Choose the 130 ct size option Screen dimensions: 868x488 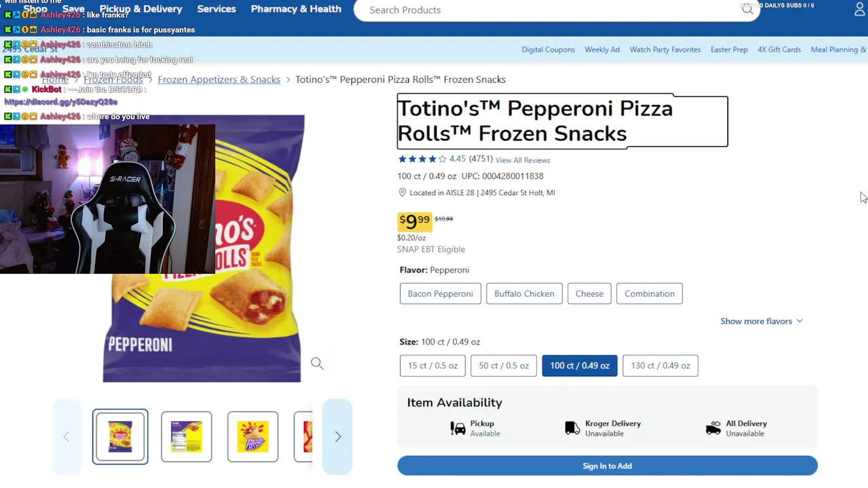pyautogui.click(x=660, y=365)
